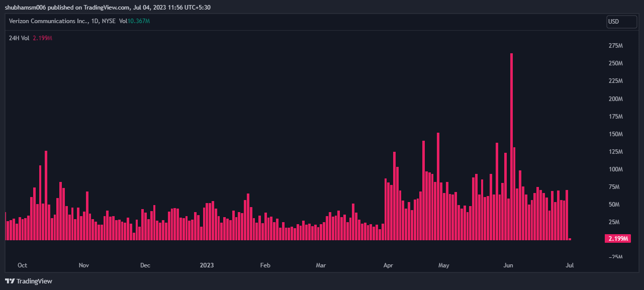Select the Jun label on time axis
The width and height of the screenshot is (644, 290).
coord(508,265)
